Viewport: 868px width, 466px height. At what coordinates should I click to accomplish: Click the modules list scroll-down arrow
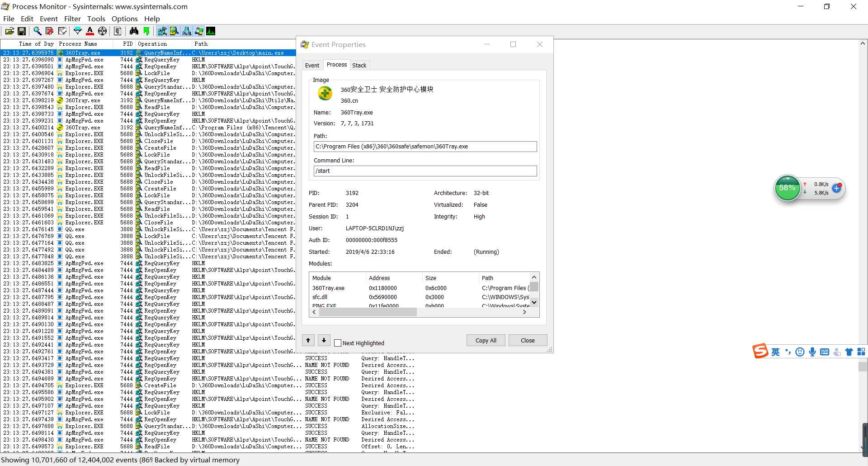534,302
